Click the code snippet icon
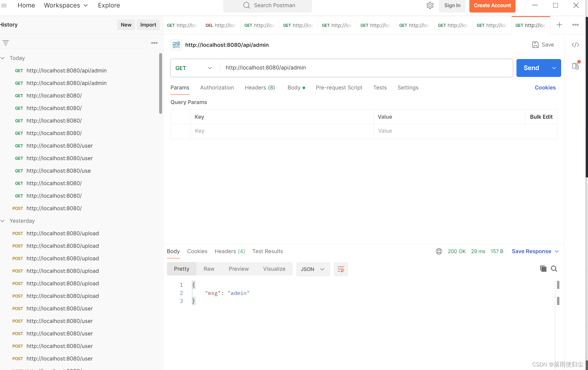This screenshot has width=588, height=370. [x=575, y=44]
